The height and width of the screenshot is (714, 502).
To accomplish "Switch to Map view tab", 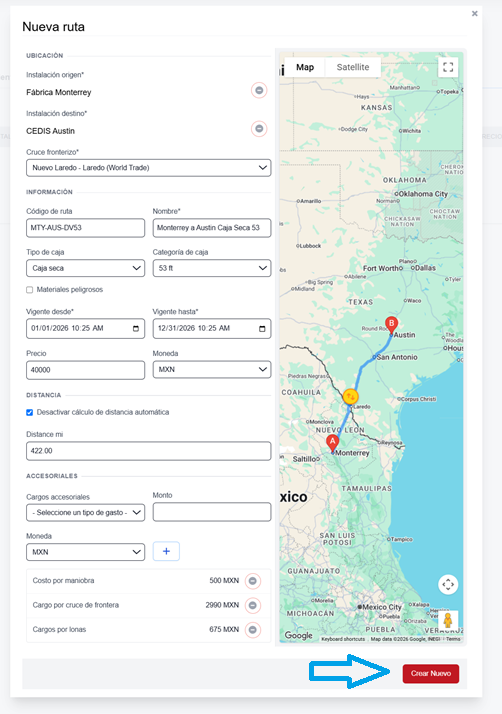I will [305, 67].
